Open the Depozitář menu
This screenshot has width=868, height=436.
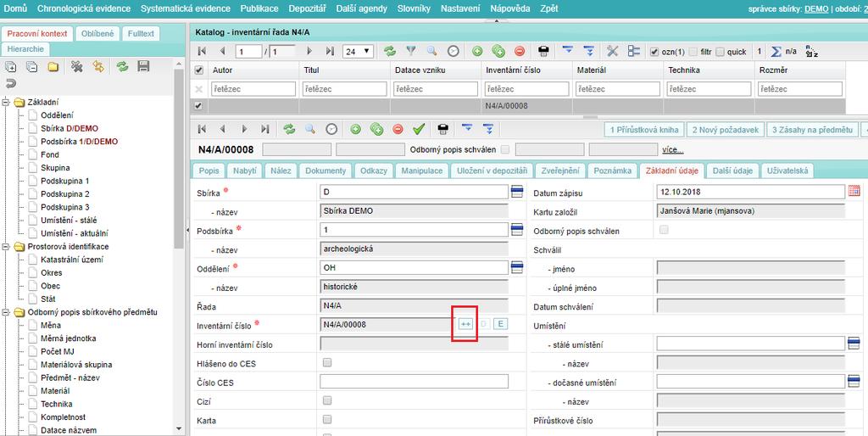307,8
